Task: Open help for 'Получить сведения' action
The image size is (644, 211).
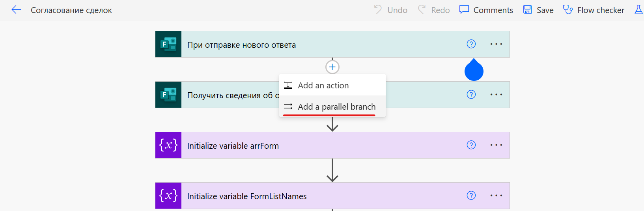Action: point(471,95)
